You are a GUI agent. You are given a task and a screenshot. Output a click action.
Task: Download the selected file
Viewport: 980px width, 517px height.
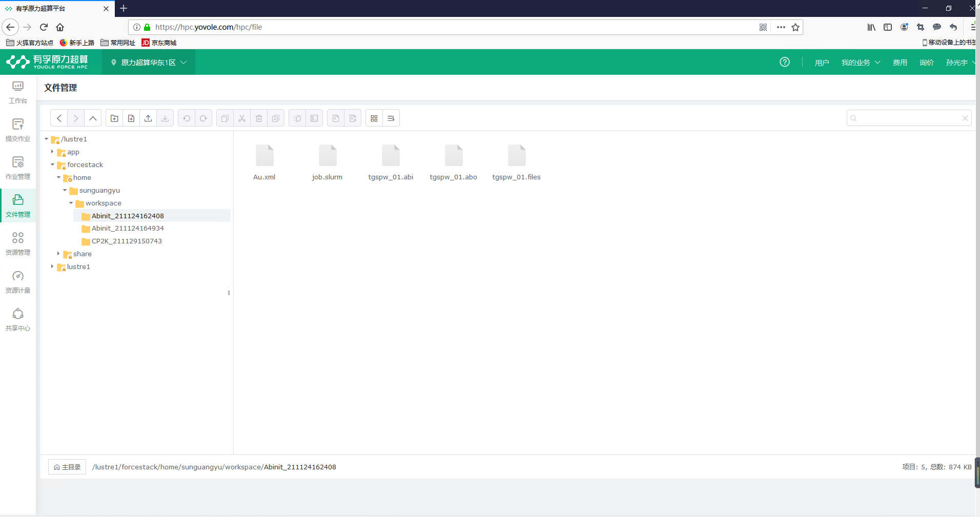click(x=165, y=118)
